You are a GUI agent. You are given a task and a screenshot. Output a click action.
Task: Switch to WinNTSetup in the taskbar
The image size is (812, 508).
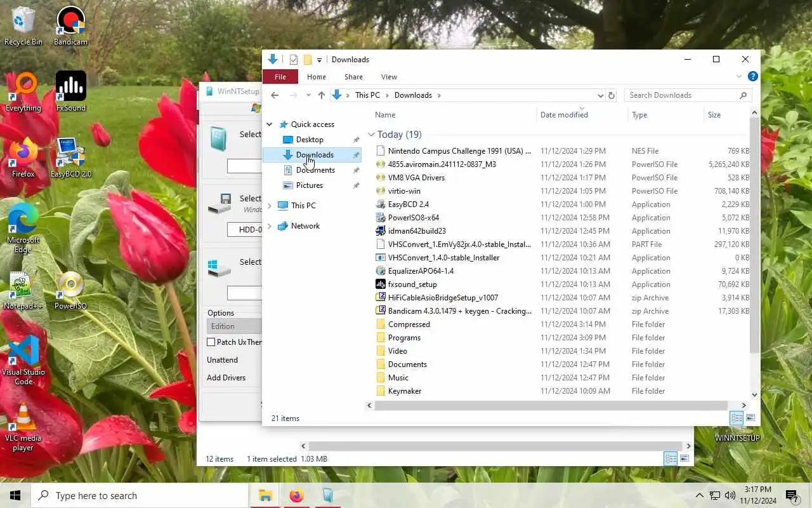[327, 495]
